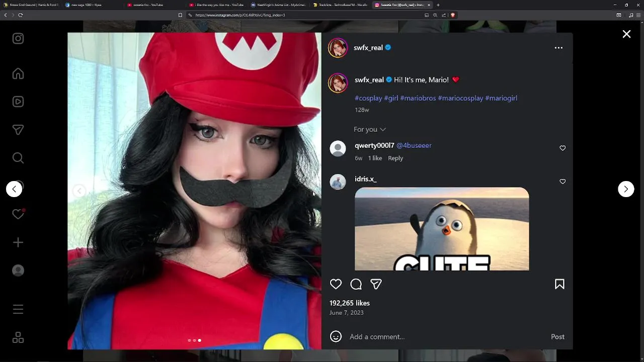Reply to qwerty000l7 comment
This screenshot has height=362, width=644.
(395, 158)
